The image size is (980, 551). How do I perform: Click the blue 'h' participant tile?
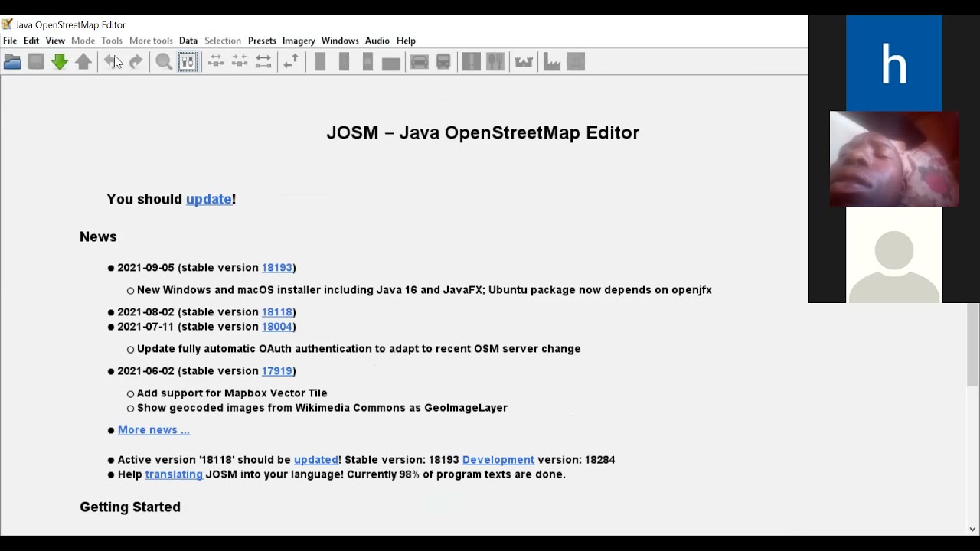(893, 64)
